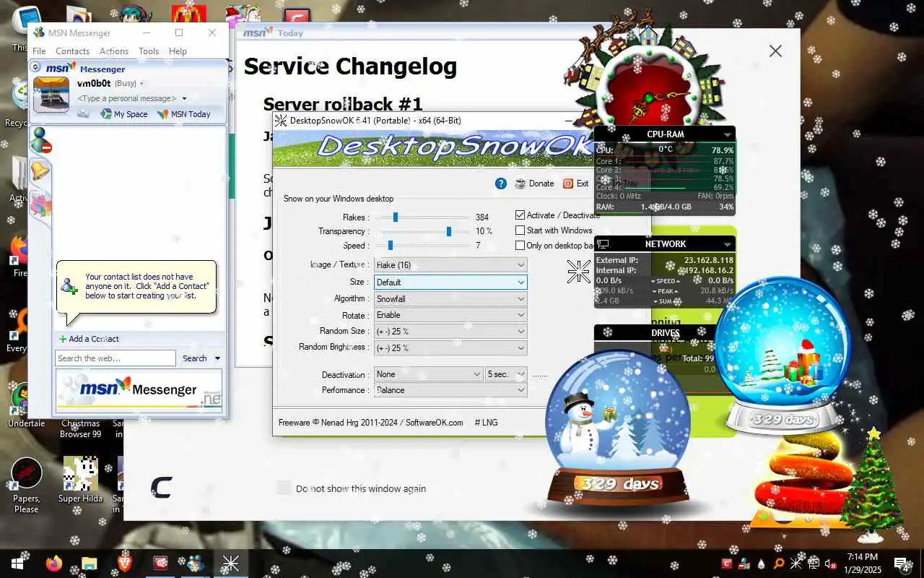Switch to MSN Messenger taskbar button
This screenshot has height=578, width=924.
(x=195, y=563)
